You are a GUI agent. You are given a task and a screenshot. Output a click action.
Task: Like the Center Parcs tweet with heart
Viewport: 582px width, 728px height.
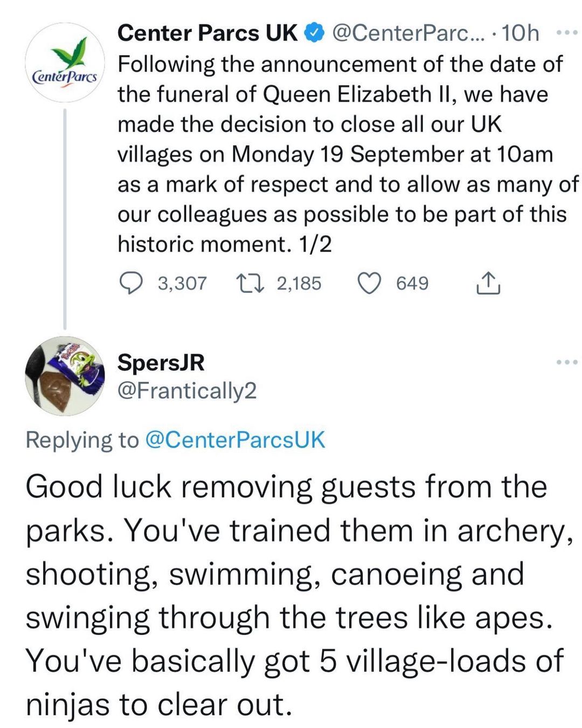[x=370, y=283]
